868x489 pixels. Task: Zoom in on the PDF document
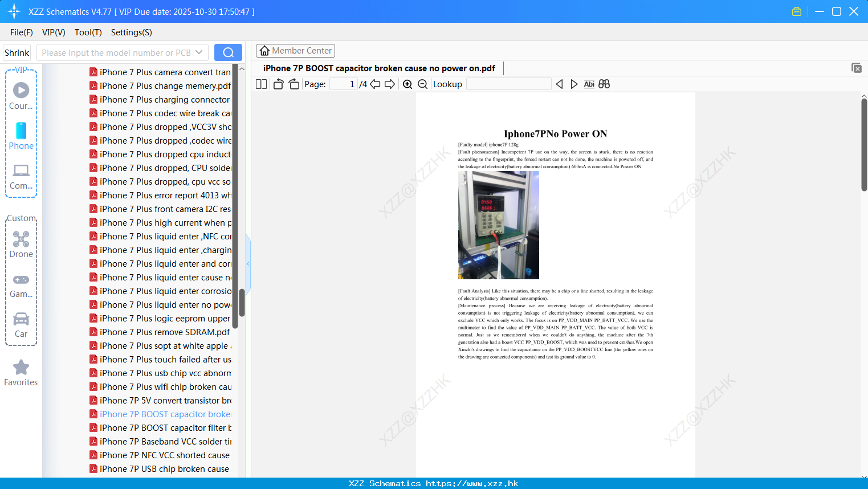coord(407,84)
